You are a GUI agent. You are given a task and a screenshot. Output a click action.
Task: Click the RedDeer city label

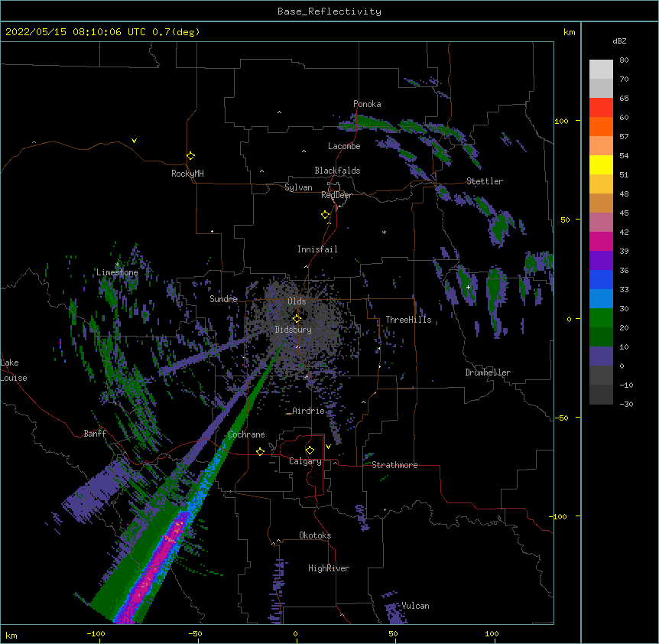[x=336, y=195]
